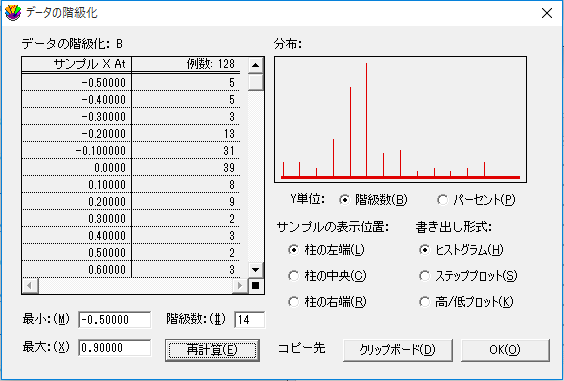Viewport: 564px width, 381px height.
Task: Click the table's scroll up arrow
Action: pos(255,65)
